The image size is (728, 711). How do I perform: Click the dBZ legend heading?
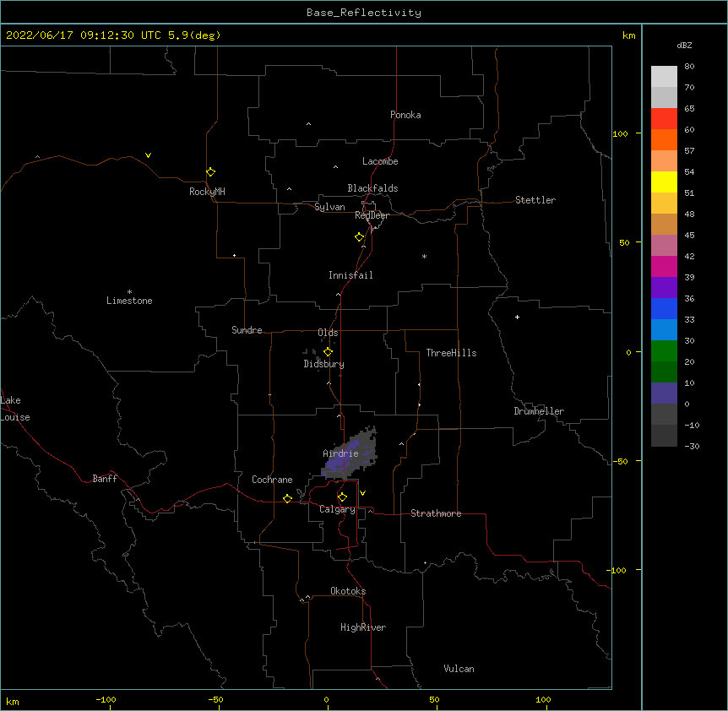click(684, 46)
